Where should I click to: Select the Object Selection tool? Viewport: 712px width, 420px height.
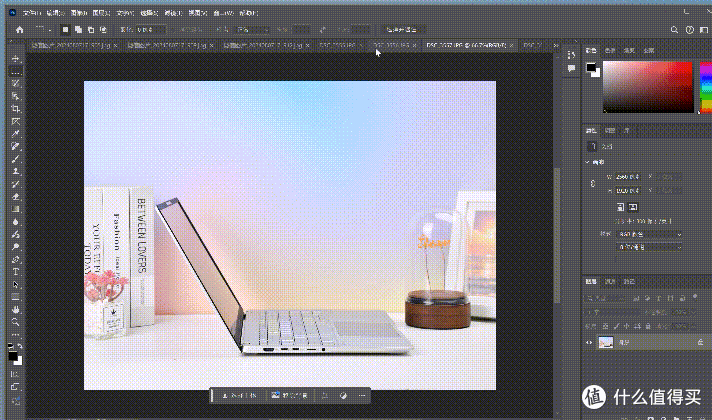click(x=15, y=96)
